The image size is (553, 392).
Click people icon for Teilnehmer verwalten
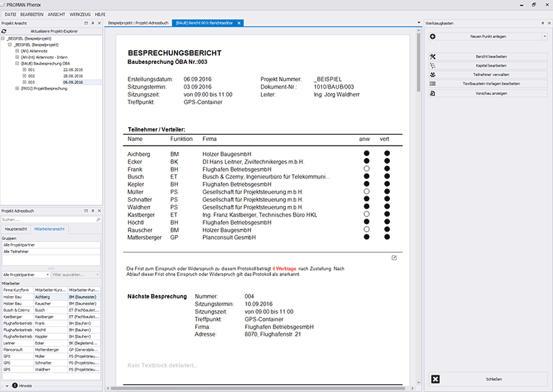[433, 75]
